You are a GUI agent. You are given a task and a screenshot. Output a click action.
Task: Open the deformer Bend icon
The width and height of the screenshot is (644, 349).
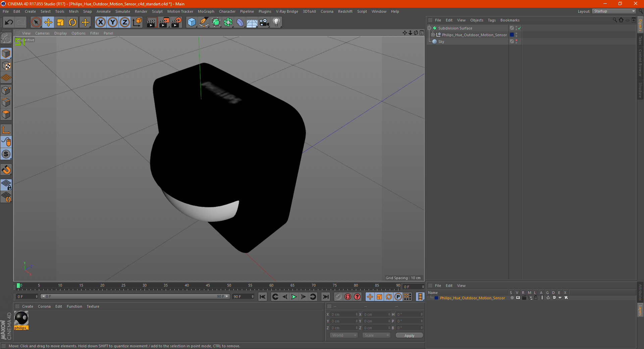[240, 22]
